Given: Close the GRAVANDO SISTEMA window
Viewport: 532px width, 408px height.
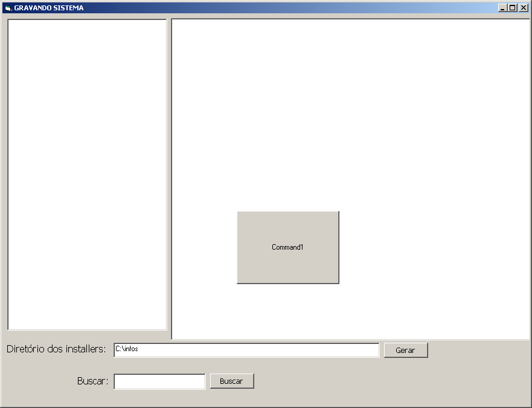Looking at the screenshot, I should (x=523, y=8).
